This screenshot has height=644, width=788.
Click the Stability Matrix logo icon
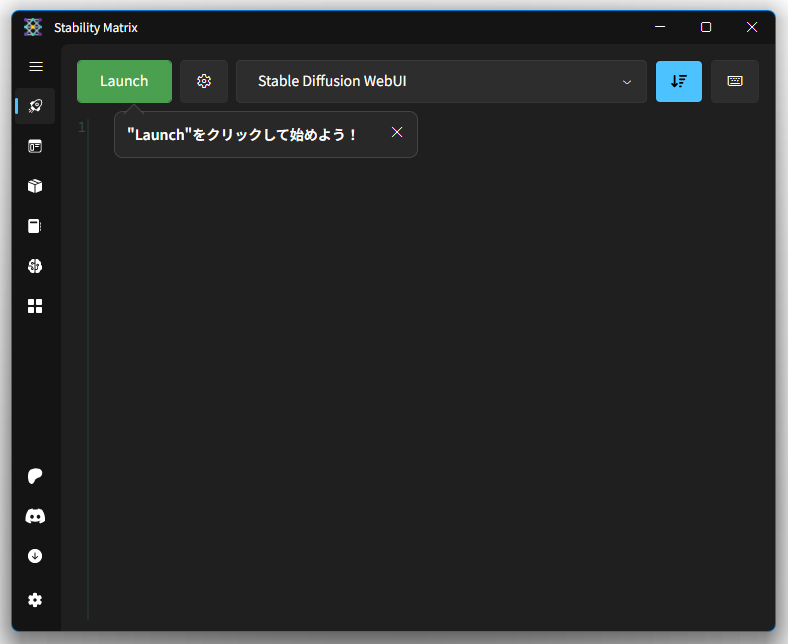point(33,27)
